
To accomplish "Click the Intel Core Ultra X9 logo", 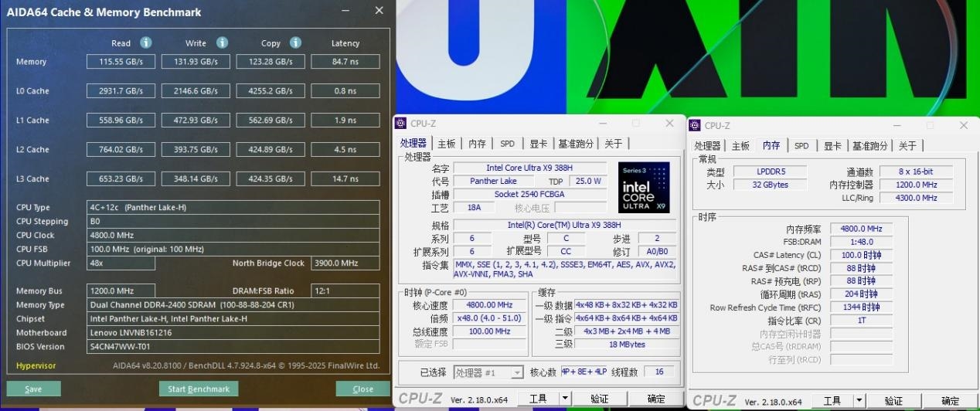I will pos(644,187).
